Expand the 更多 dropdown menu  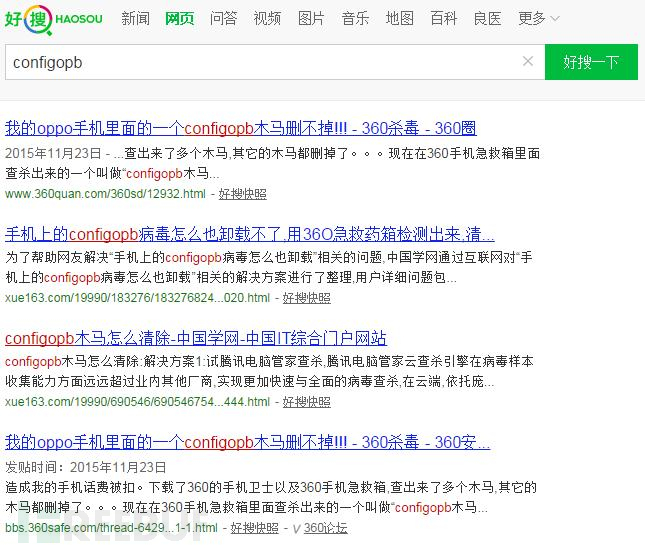click(x=538, y=19)
